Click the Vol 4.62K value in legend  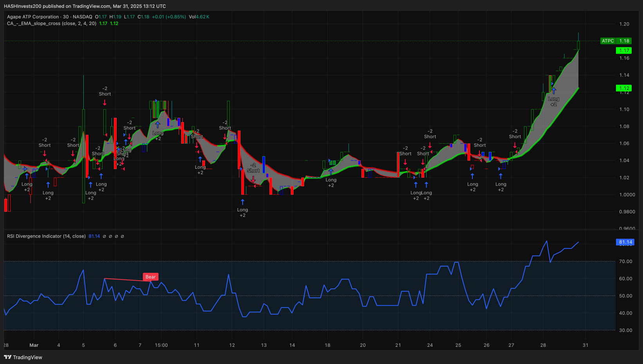coord(199,17)
